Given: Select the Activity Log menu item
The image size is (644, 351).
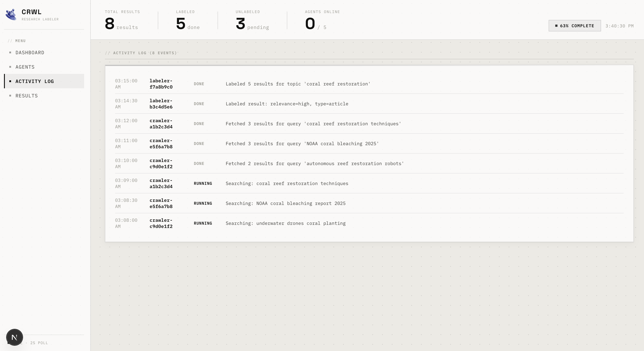Looking at the screenshot, I should (35, 81).
